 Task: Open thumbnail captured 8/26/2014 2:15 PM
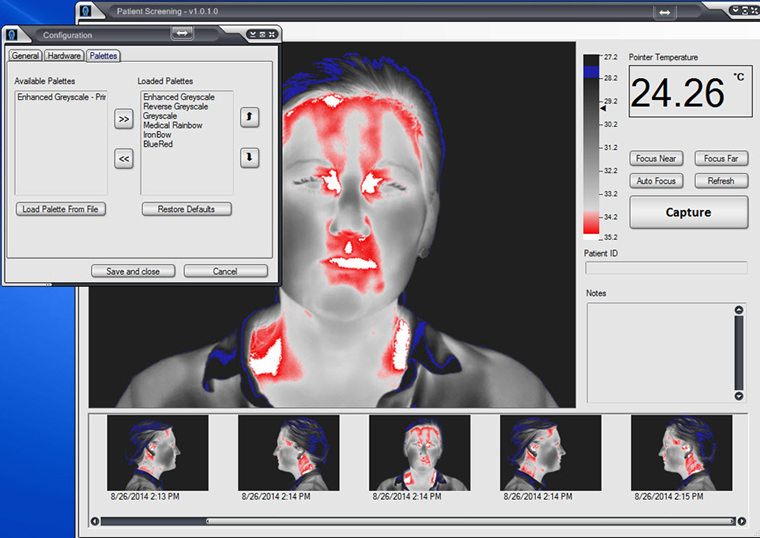(681, 453)
